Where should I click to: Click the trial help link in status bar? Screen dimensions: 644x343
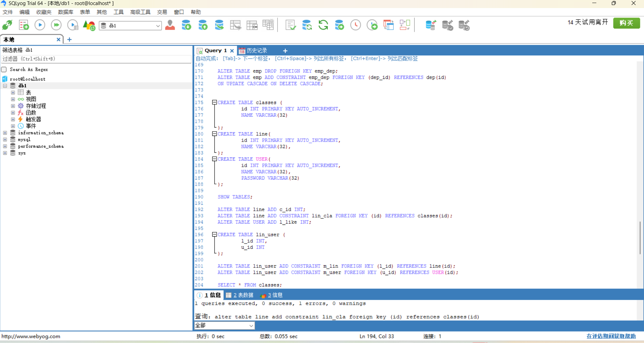pos(611,336)
